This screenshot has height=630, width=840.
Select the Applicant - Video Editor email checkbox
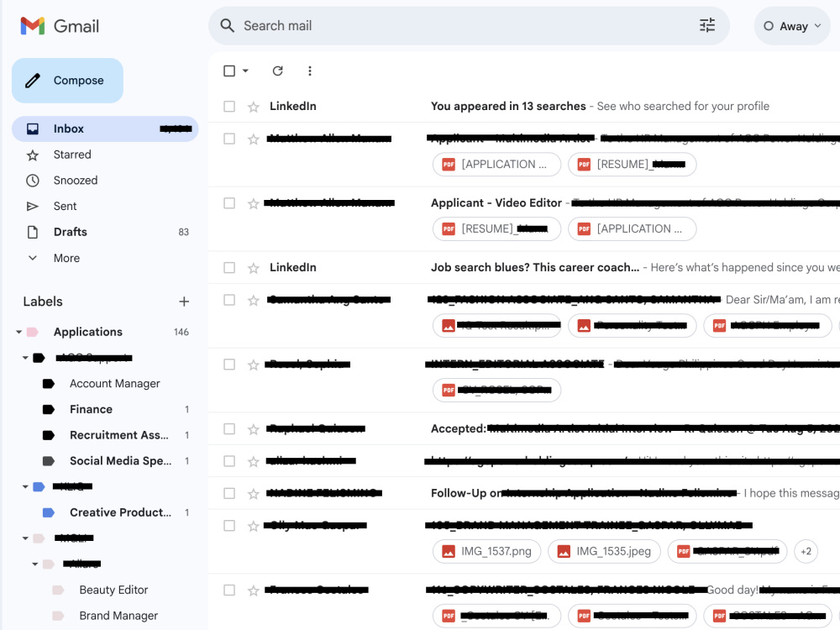tap(229, 203)
